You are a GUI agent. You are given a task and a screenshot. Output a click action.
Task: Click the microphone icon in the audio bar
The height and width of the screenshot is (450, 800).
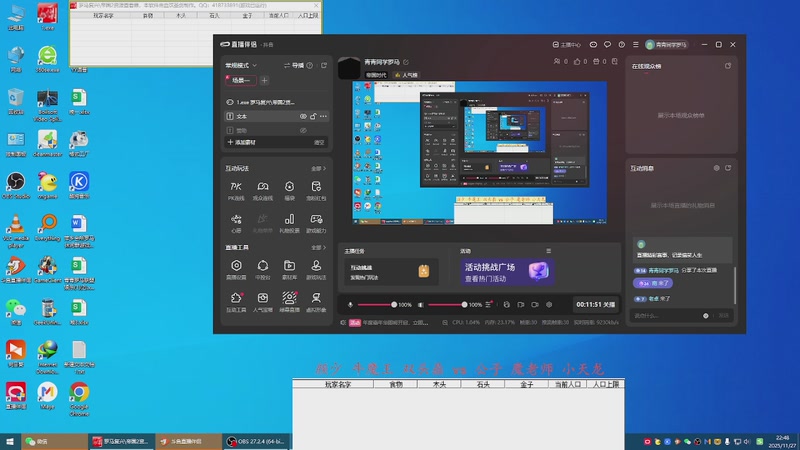(x=350, y=305)
